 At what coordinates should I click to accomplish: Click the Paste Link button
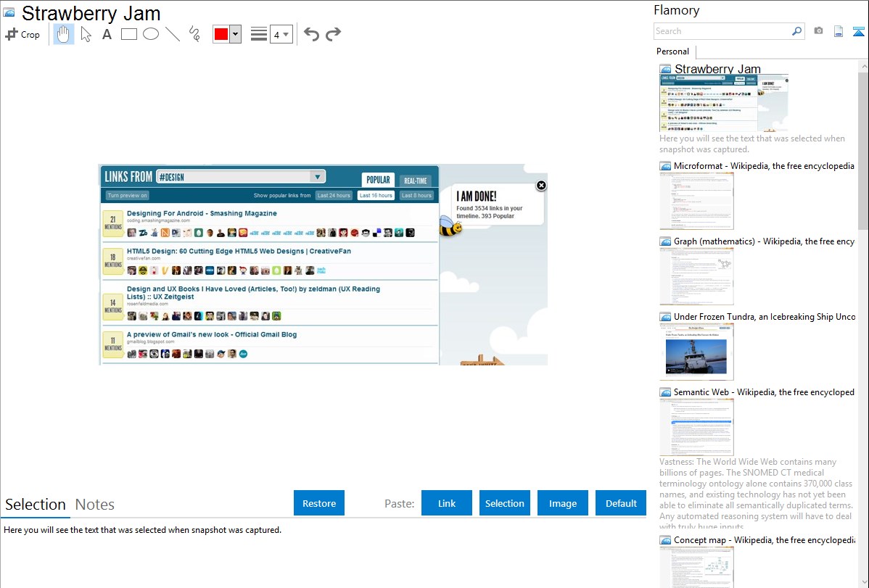[447, 503]
